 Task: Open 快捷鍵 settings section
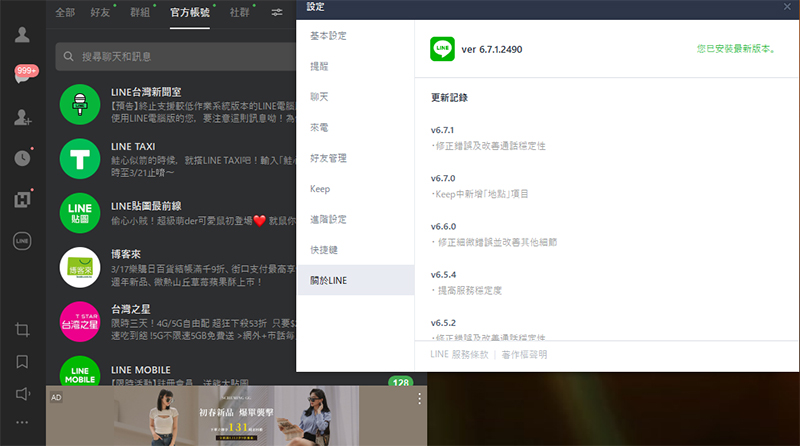tap(356, 250)
